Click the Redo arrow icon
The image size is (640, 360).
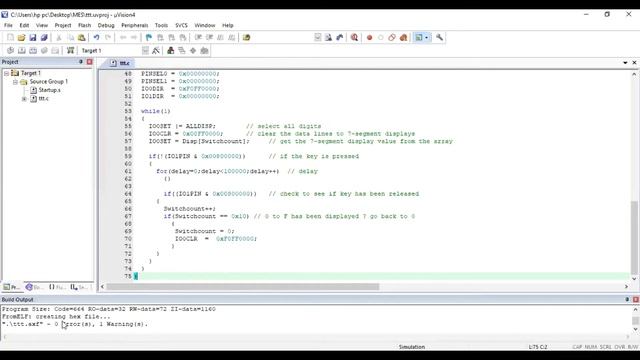[x=108, y=38]
